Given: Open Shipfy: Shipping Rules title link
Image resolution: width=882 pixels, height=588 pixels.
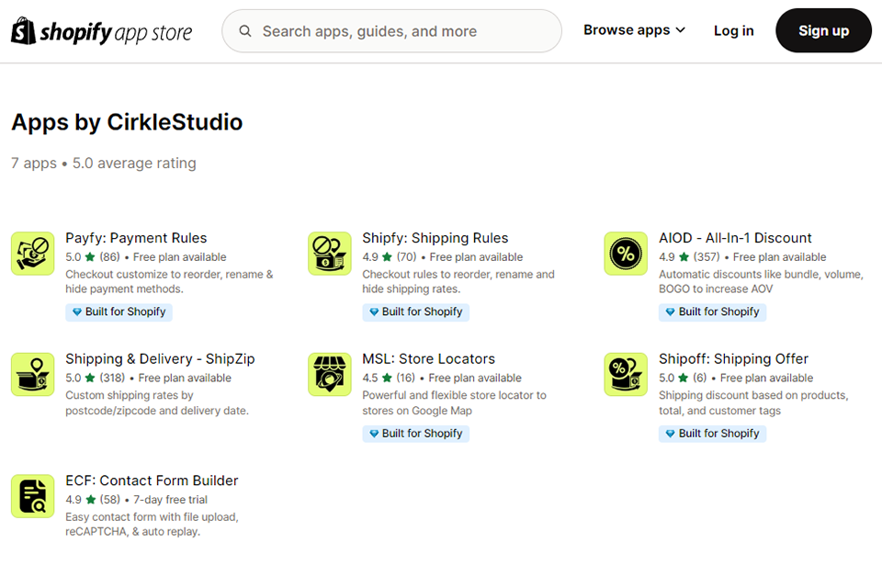Looking at the screenshot, I should (x=435, y=238).
